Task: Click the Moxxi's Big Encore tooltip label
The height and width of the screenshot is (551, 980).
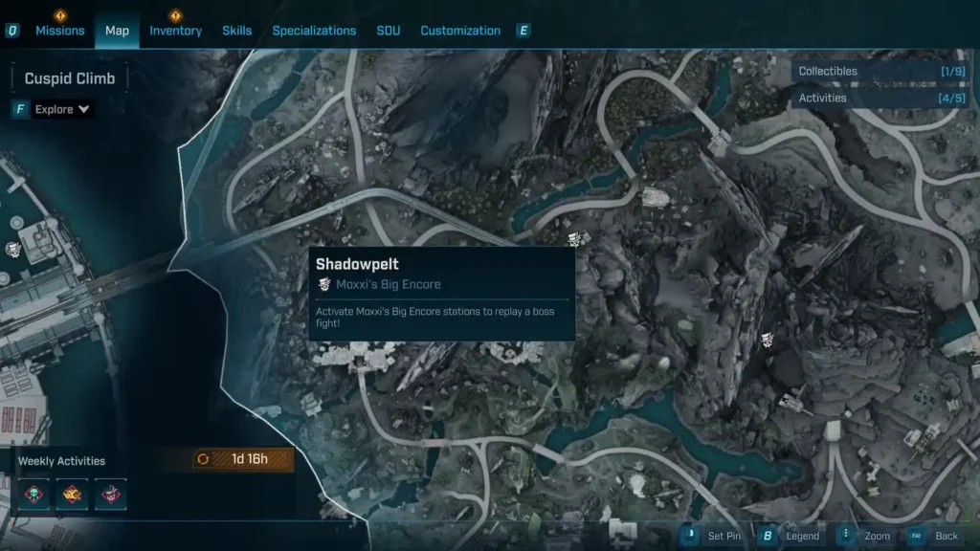Action: click(x=389, y=284)
